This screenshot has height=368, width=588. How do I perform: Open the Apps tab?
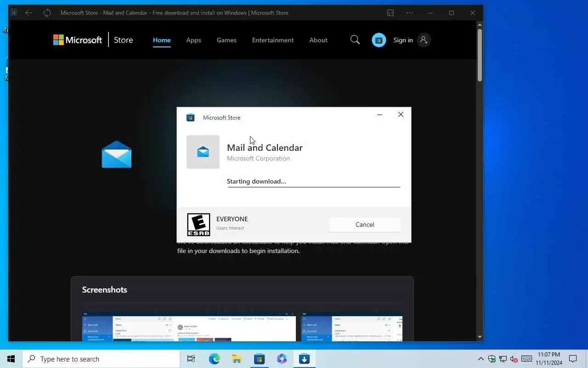point(193,40)
